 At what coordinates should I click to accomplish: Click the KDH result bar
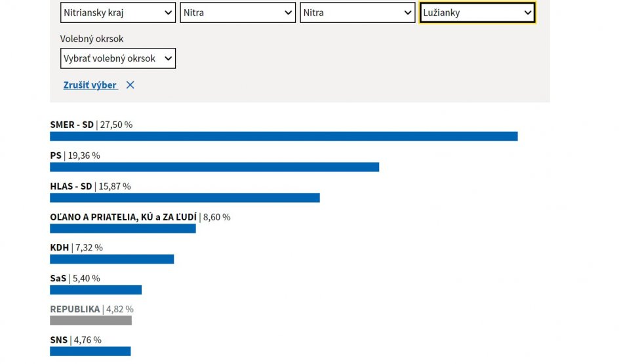(111, 260)
